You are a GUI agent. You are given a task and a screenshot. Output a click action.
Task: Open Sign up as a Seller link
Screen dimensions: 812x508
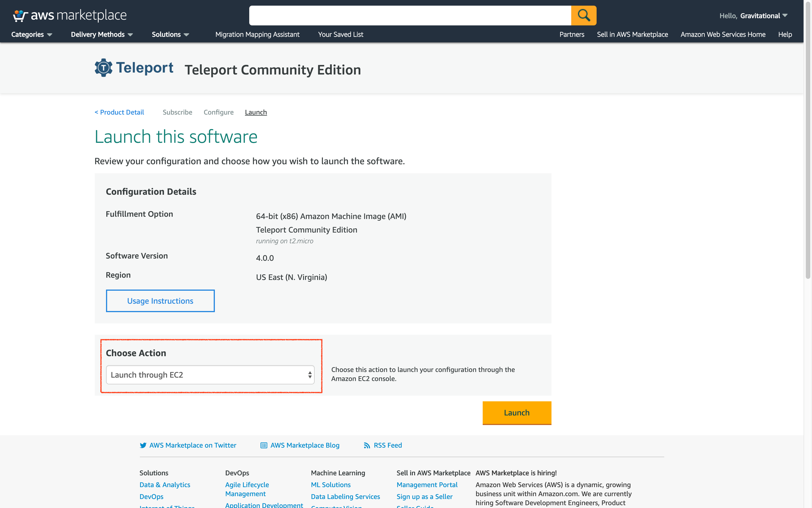[x=424, y=497]
